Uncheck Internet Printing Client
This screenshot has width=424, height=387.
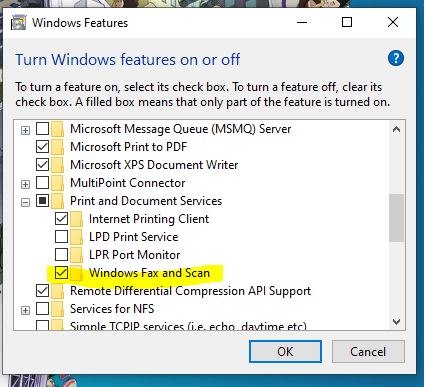pos(61,218)
